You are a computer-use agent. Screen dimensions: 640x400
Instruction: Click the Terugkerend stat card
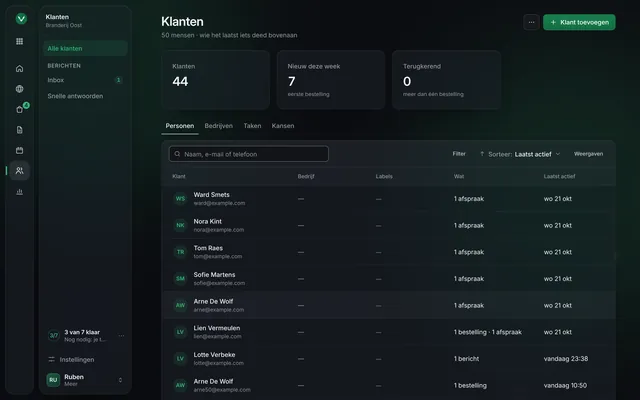point(447,80)
